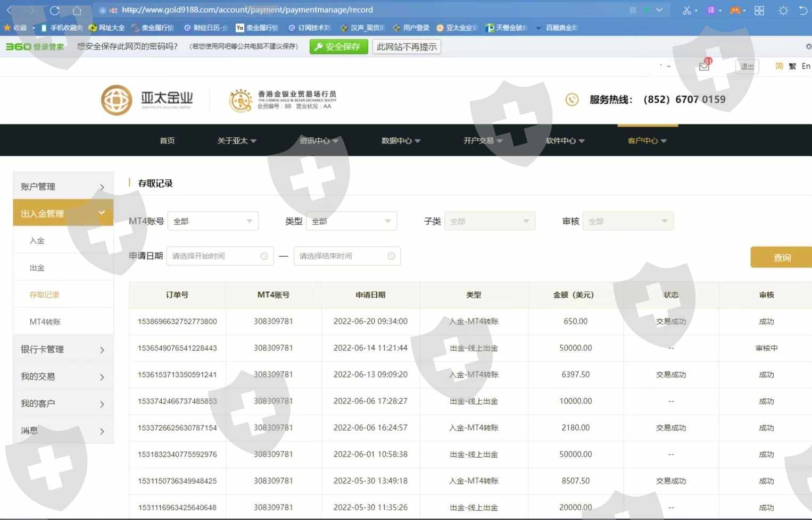Open the 类型 dropdown filter

pyautogui.click(x=351, y=221)
